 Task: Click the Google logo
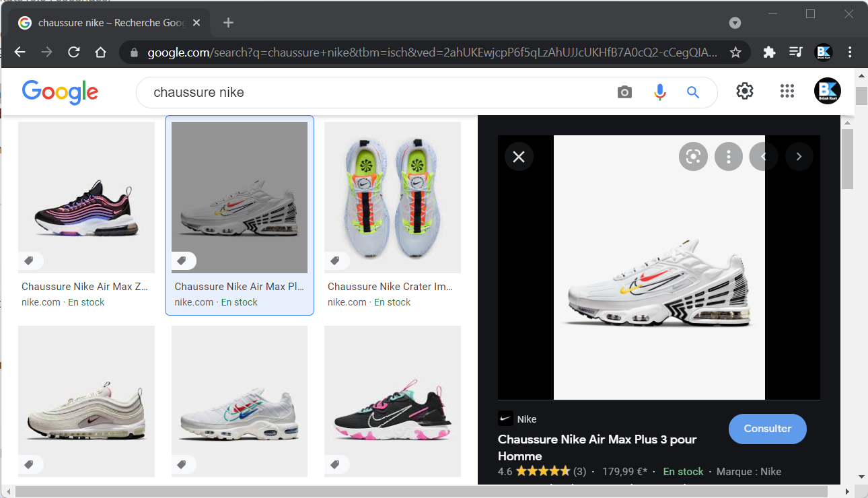[x=60, y=92]
